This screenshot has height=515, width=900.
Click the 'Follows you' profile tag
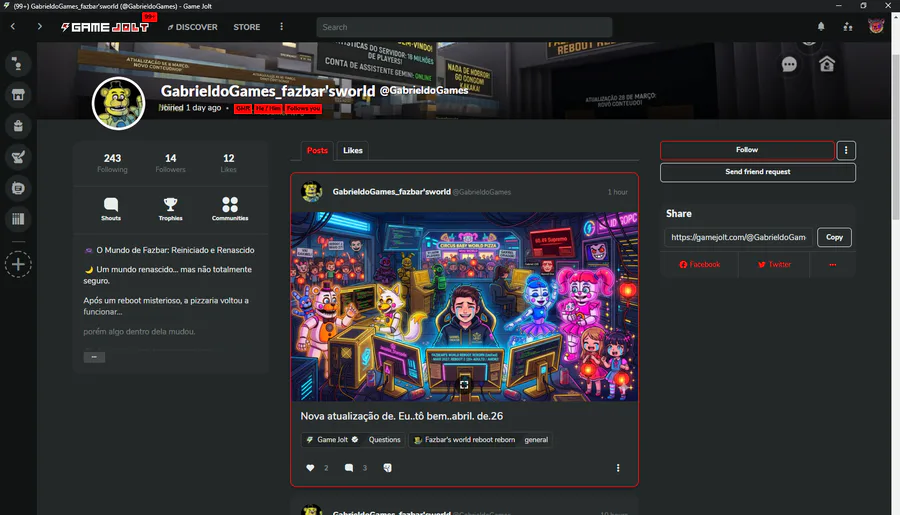pos(303,109)
